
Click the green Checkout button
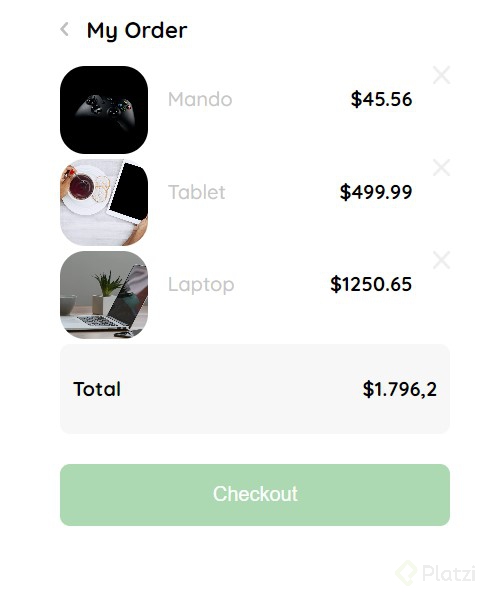pyautogui.click(x=255, y=495)
